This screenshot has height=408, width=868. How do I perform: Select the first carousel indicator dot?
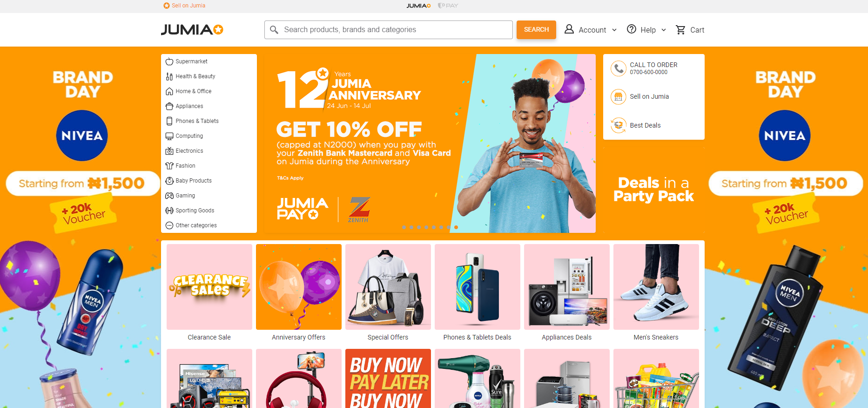pyautogui.click(x=404, y=227)
